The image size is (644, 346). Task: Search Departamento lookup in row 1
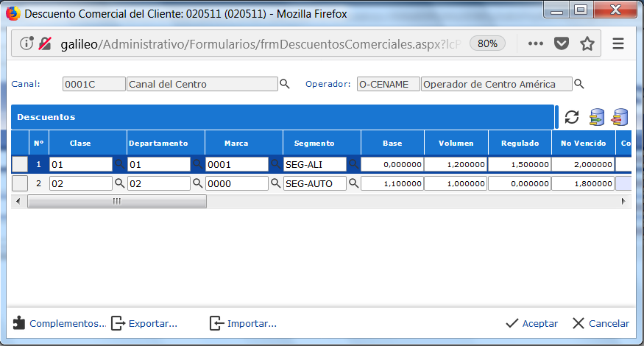[197, 164]
